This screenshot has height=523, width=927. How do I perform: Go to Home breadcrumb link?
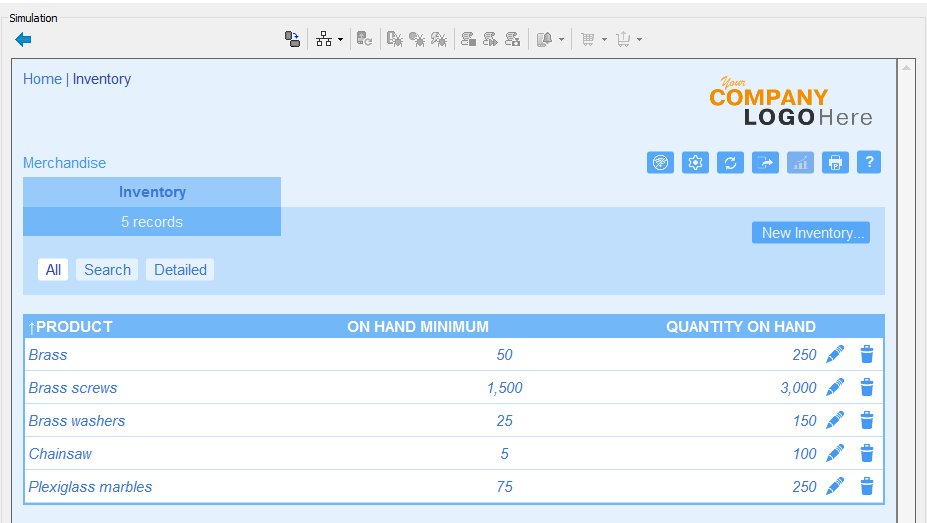(x=42, y=79)
